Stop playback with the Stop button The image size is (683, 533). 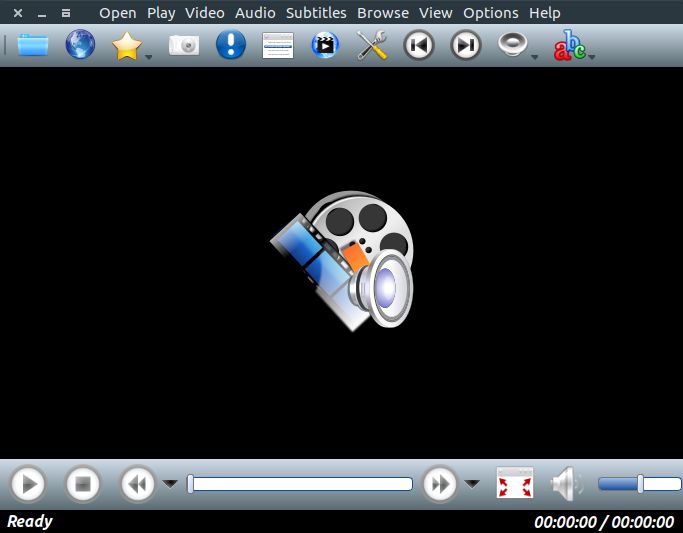83,484
